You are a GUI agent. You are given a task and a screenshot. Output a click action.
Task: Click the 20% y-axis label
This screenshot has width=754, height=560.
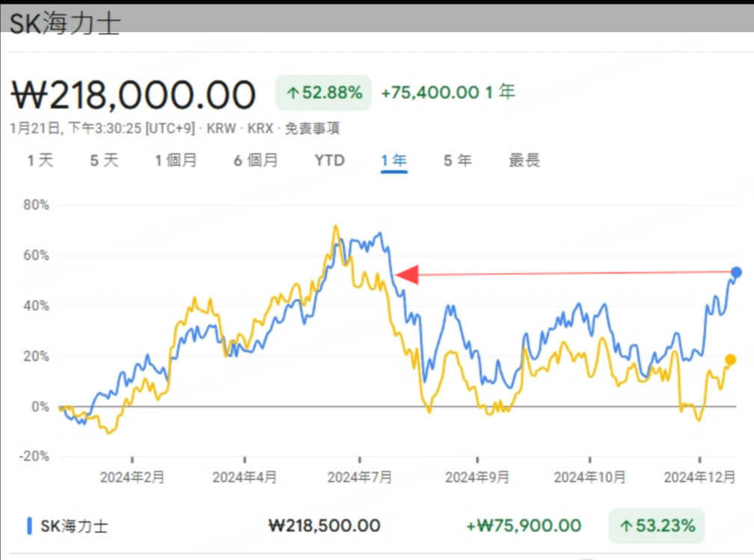point(36,356)
